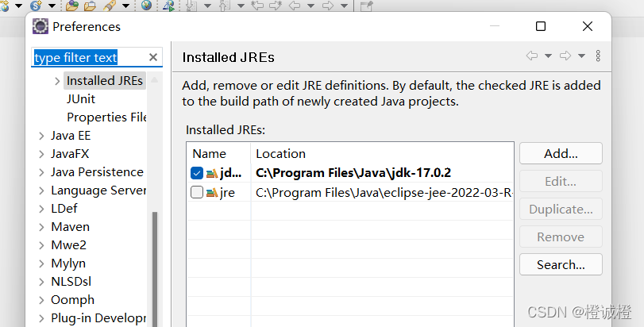Click the Edit... button
The width and height of the screenshot is (644, 327).
click(x=561, y=181)
